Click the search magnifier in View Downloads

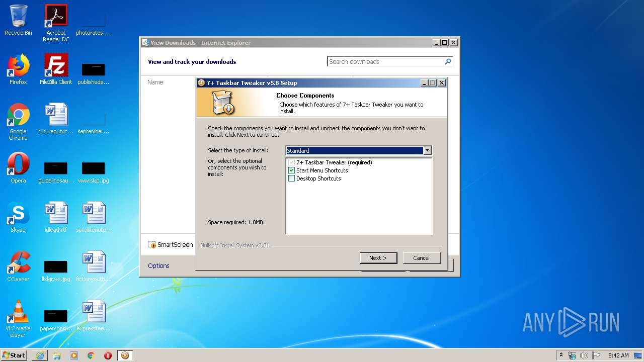pyautogui.click(x=448, y=61)
